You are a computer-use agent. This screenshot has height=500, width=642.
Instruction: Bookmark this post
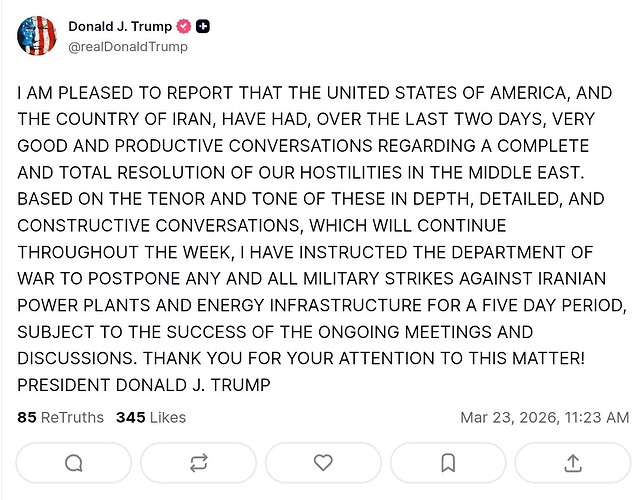click(x=448, y=463)
